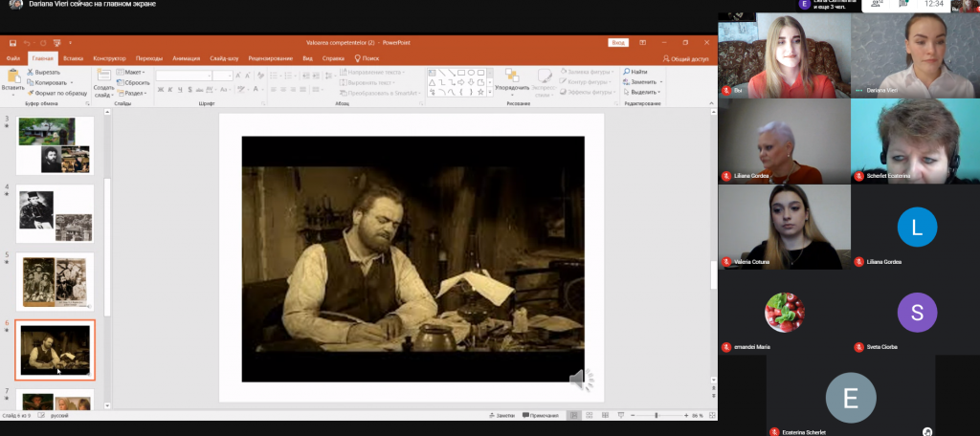Select star shape in shapes gallery

[480, 92]
